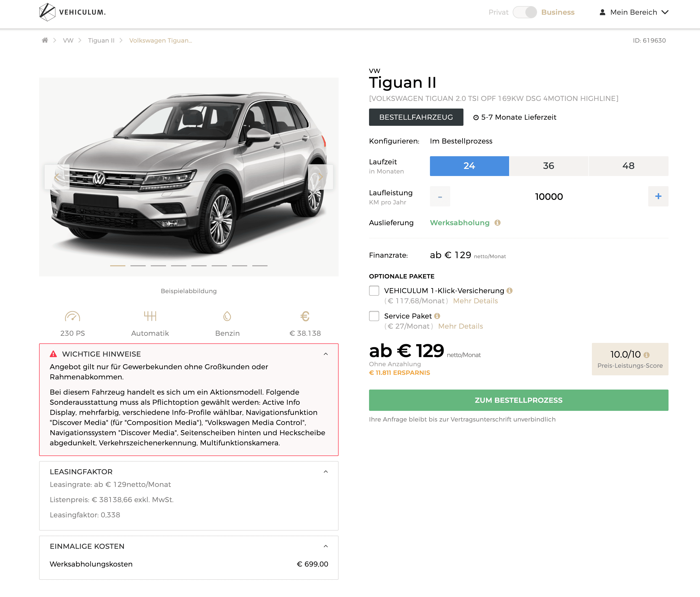
Task: Go to the home breadcrumb icon
Action: click(45, 40)
